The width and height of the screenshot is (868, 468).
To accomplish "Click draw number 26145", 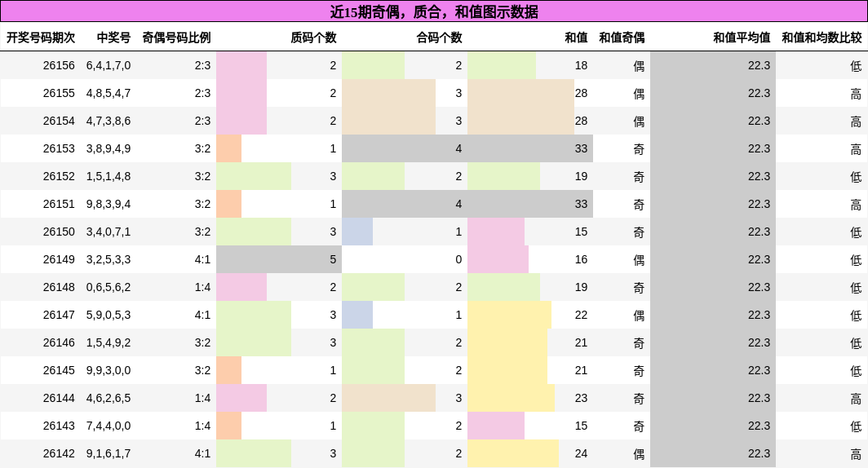I will pos(59,370).
